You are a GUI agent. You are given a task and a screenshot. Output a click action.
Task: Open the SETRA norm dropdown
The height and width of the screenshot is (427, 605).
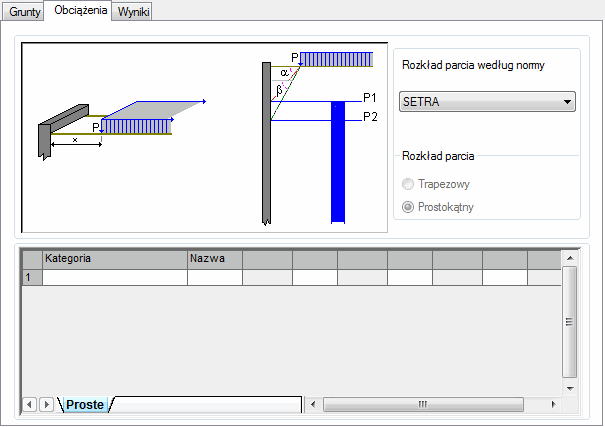click(x=487, y=101)
